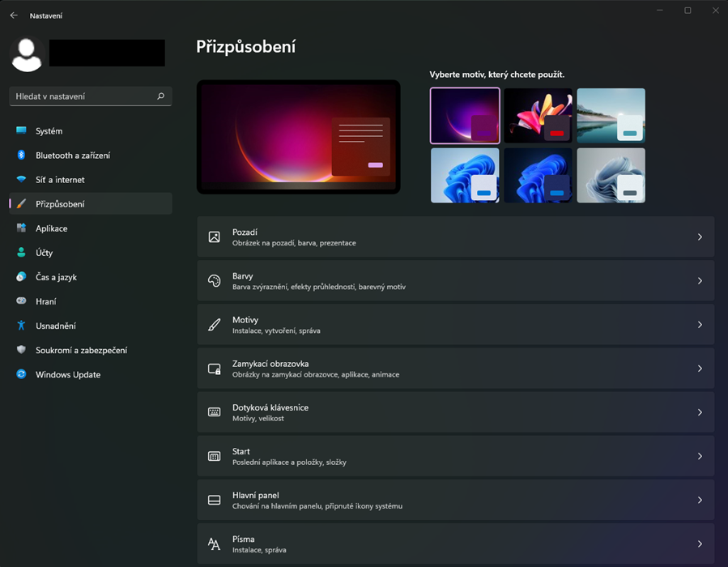The width and height of the screenshot is (728, 567).
Task: Click the Hledat v nastavení search field
Action: point(81,96)
